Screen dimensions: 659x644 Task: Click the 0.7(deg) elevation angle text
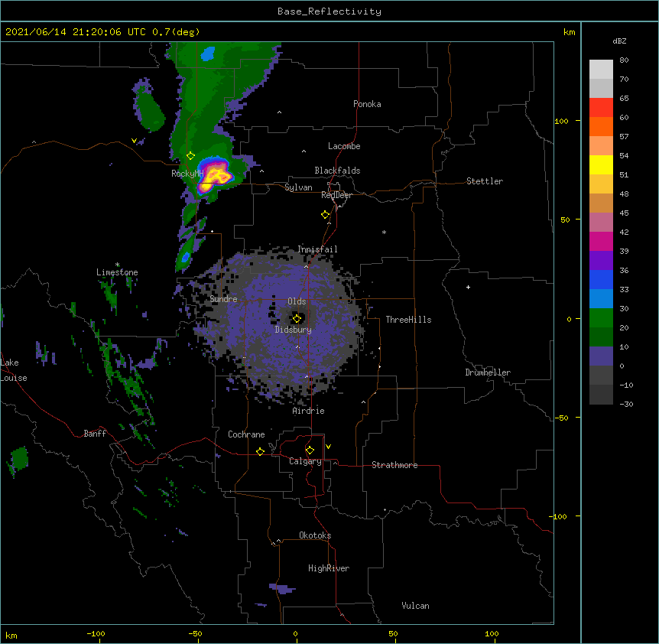pos(176,32)
